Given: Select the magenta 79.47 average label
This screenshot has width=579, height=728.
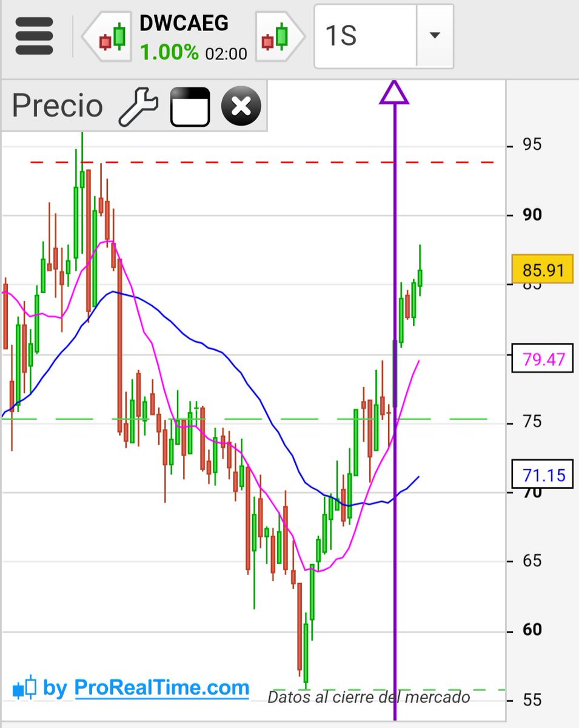Looking at the screenshot, I should (543, 359).
